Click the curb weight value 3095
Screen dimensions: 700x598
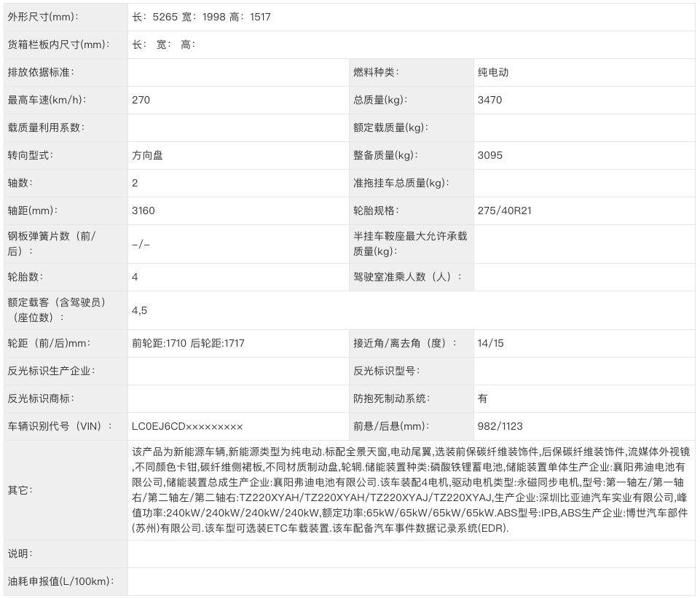tap(489, 155)
